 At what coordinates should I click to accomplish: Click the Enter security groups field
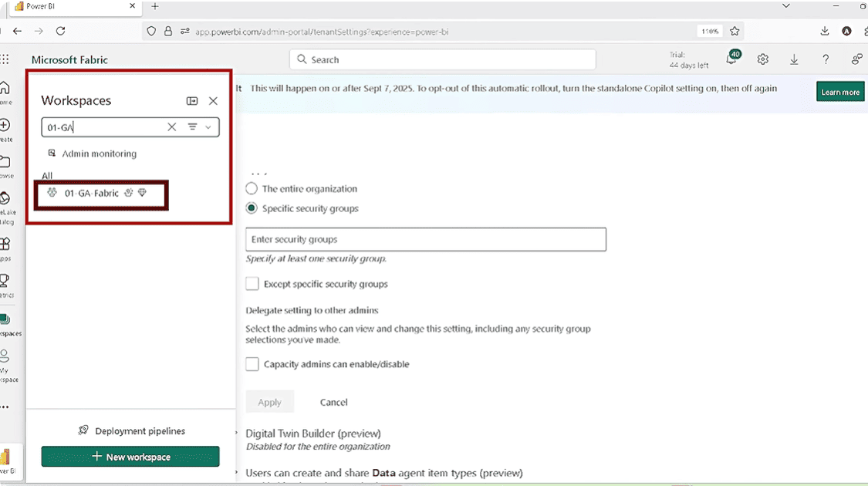click(426, 239)
